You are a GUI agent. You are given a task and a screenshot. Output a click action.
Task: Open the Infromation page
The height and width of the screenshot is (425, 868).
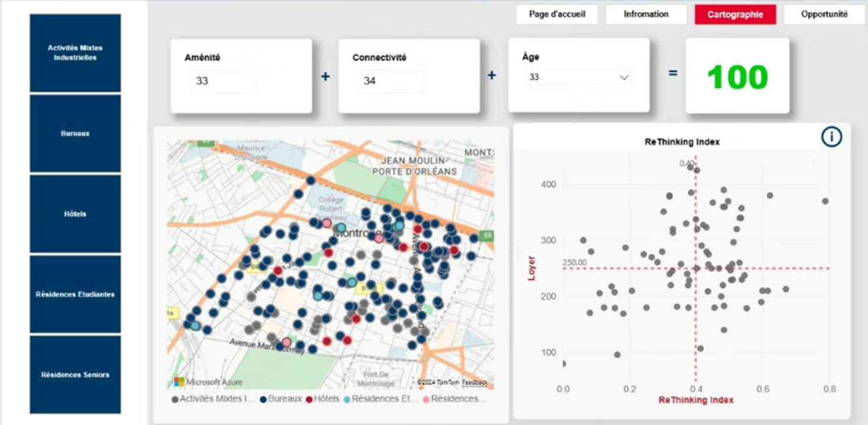(646, 14)
